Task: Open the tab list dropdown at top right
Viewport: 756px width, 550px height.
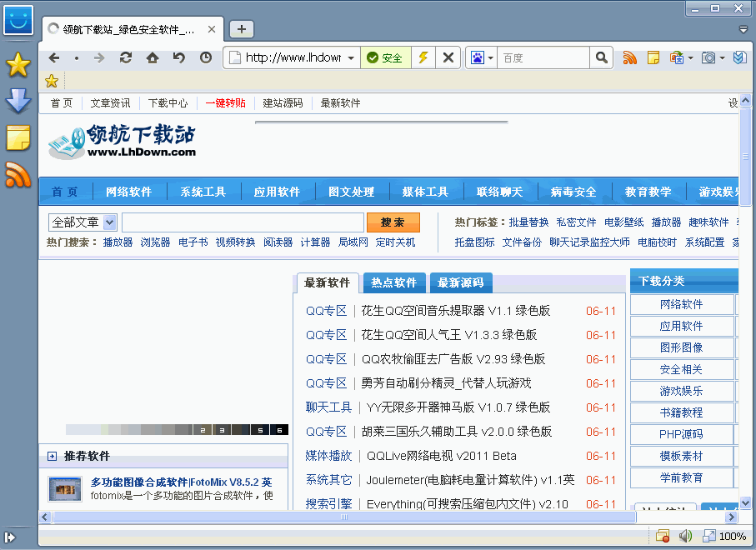Action: click(x=743, y=29)
